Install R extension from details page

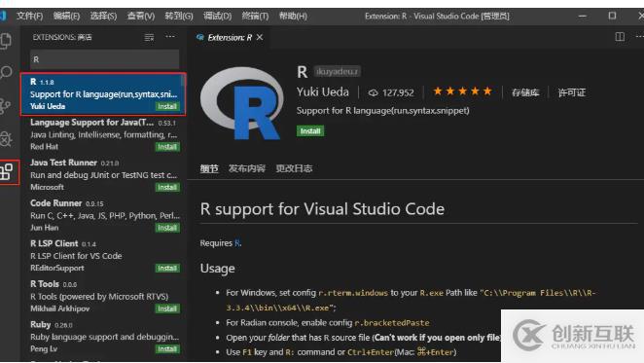(x=310, y=131)
